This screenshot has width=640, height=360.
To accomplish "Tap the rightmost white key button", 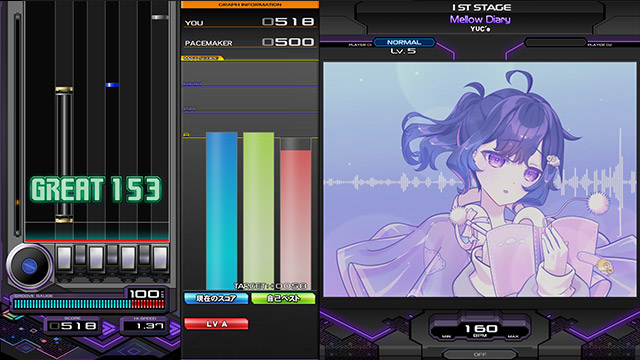I will 160,258.
